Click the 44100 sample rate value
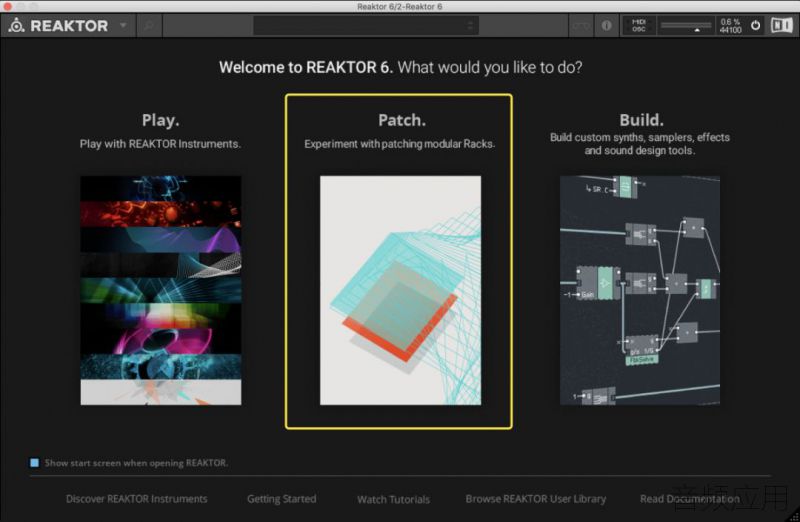Screen dimensions: 800x522 (x=730, y=30)
